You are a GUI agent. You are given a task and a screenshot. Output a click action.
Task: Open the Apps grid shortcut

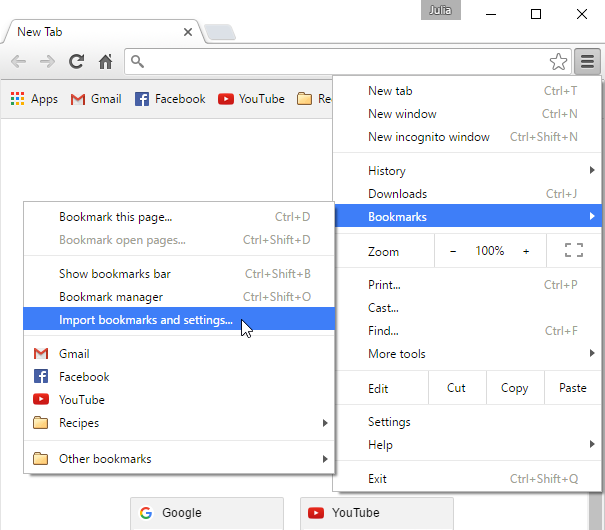tap(34, 99)
